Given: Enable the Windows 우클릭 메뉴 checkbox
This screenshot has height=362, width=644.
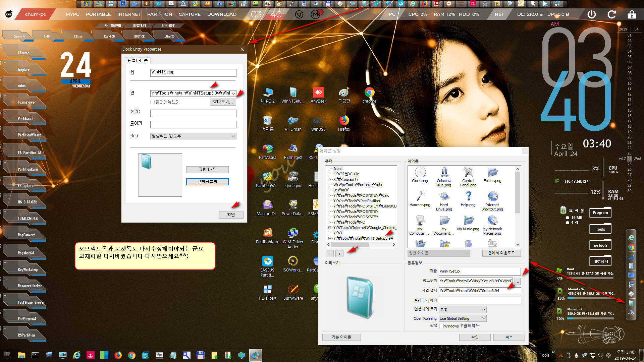Looking at the screenshot, I should [x=441, y=326].
